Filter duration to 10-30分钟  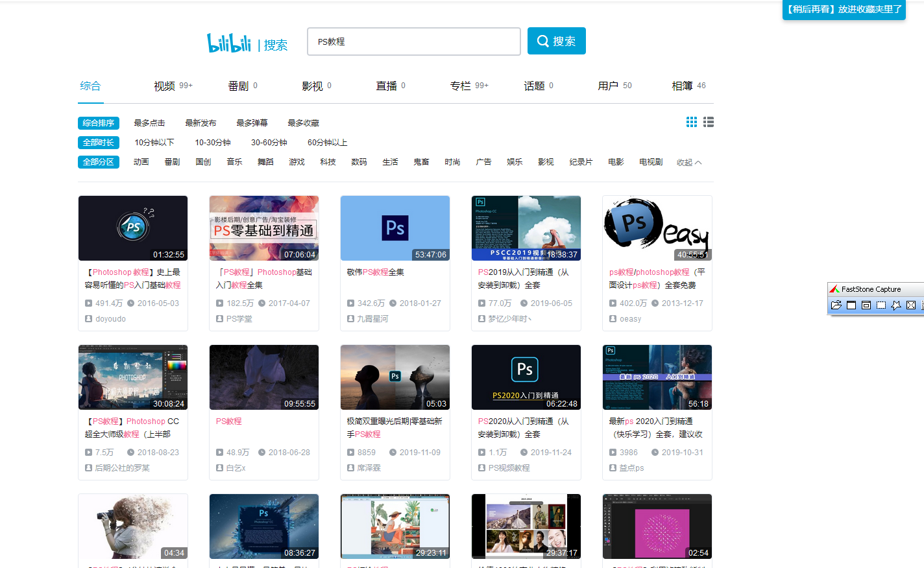[213, 142]
